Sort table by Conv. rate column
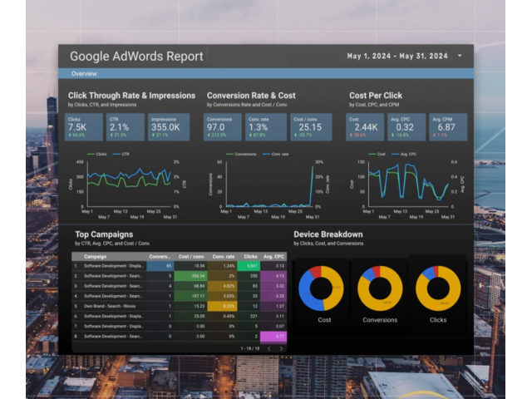Screen dimensions: 532x399 [x=224, y=256]
